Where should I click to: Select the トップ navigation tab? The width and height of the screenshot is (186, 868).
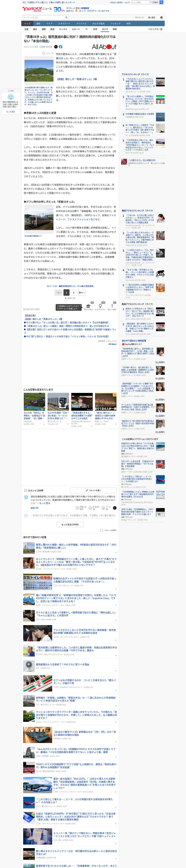pos(27,24)
